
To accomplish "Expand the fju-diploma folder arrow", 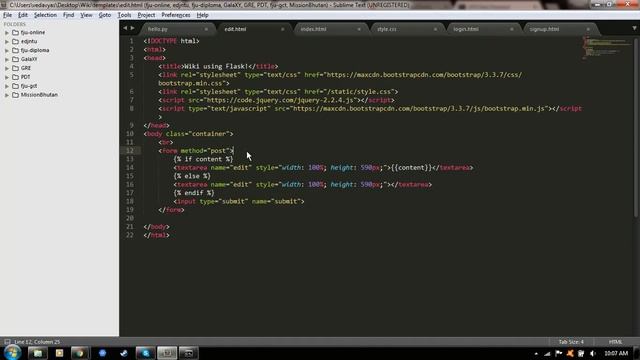I will (7, 50).
